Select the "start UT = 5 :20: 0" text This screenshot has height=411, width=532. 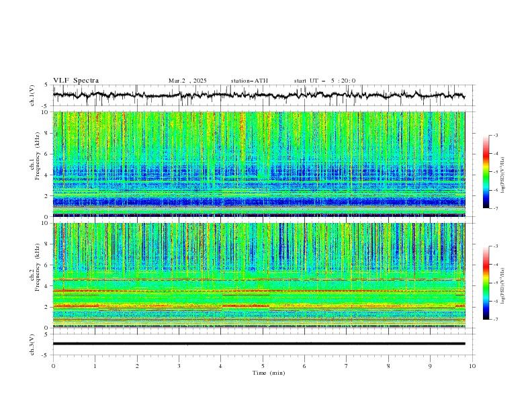pos(324,81)
